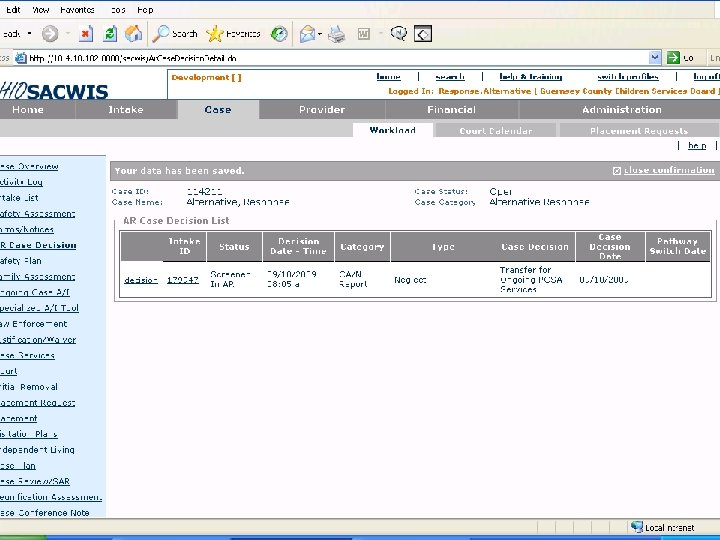Click the Case Decision column header
Viewport: 720px width, 540px height.
(534, 247)
